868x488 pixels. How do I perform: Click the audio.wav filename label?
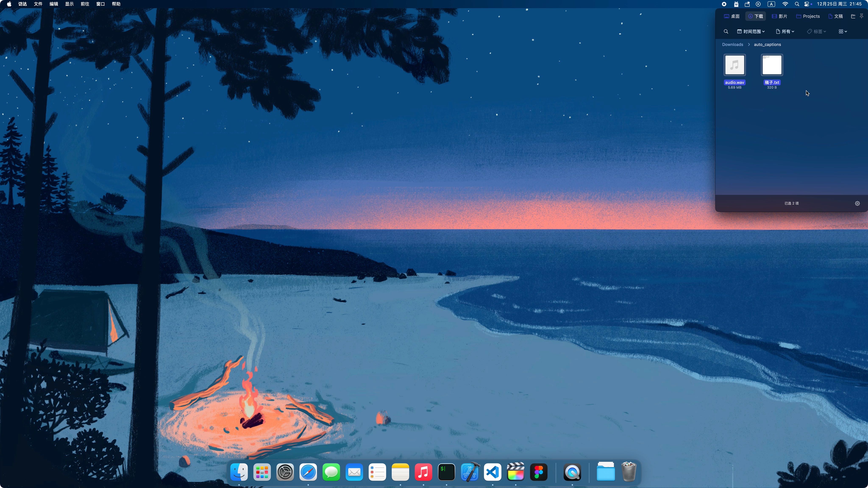[x=734, y=83]
